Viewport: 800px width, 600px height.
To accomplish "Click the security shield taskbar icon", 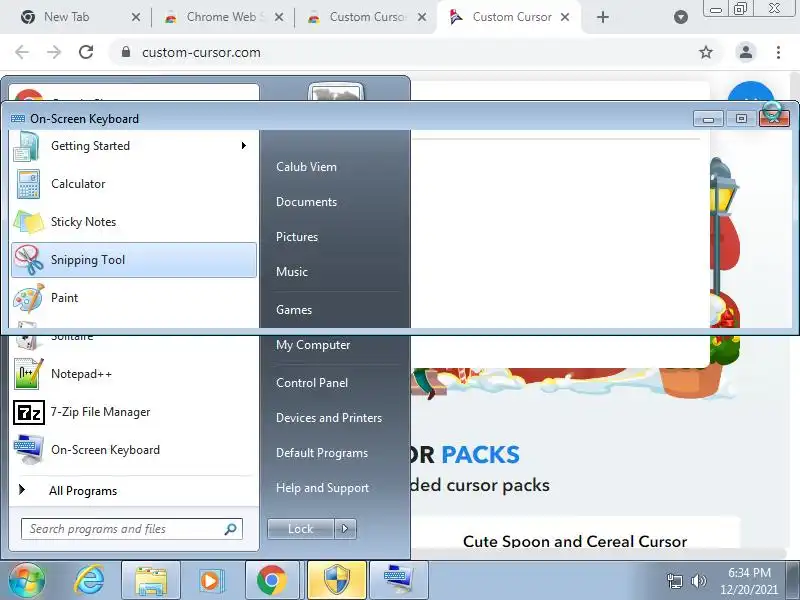I will coord(337,580).
